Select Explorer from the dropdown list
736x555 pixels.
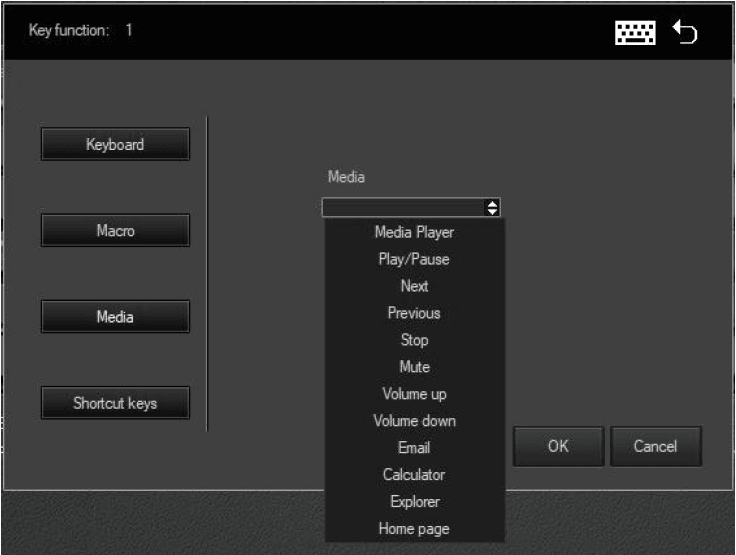tap(414, 502)
